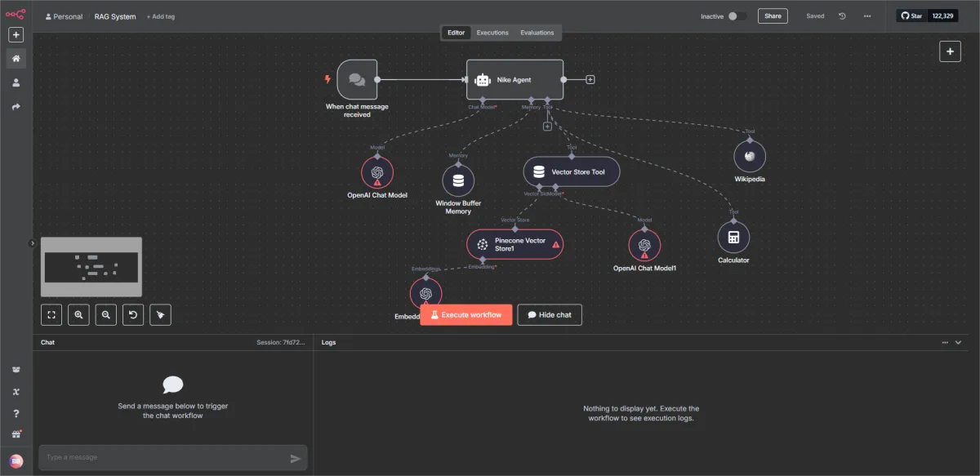Click the GitHub Star button
This screenshot has width=980, height=476.
[911, 16]
